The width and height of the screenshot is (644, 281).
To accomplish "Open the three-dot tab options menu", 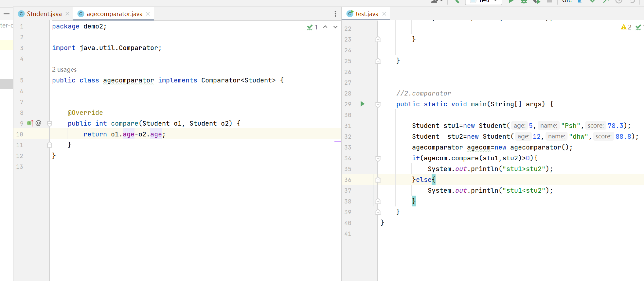I will tap(335, 14).
